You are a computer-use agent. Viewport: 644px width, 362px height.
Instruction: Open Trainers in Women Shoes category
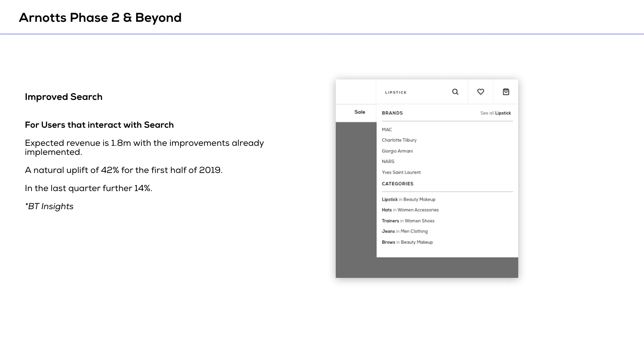coord(408,221)
